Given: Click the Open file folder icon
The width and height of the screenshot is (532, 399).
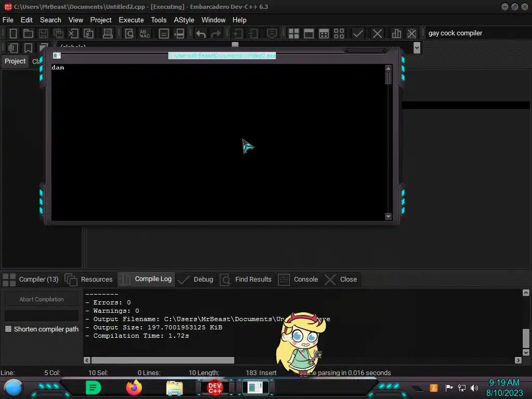Looking at the screenshot, I should [x=28, y=34].
